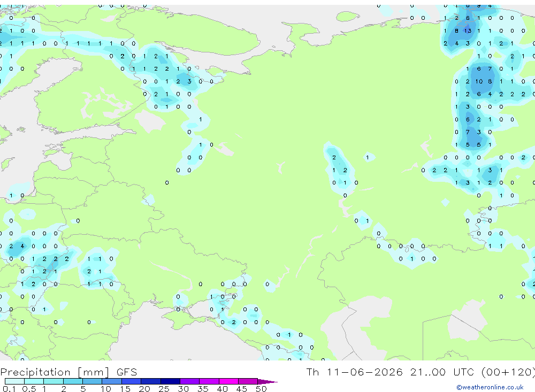The width and height of the screenshot is (535, 392).
Task: Click the legend label '25'
Action: (164, 389)
